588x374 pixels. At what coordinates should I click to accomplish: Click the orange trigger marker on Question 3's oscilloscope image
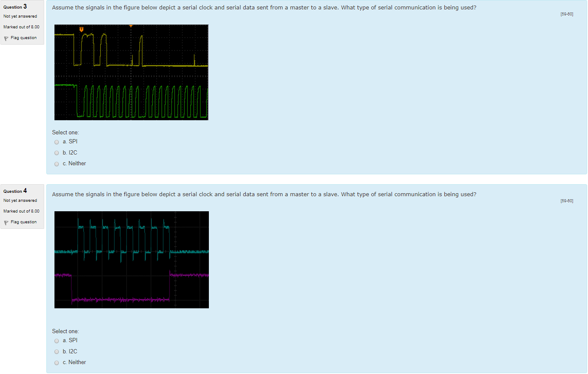click(131, 26)
